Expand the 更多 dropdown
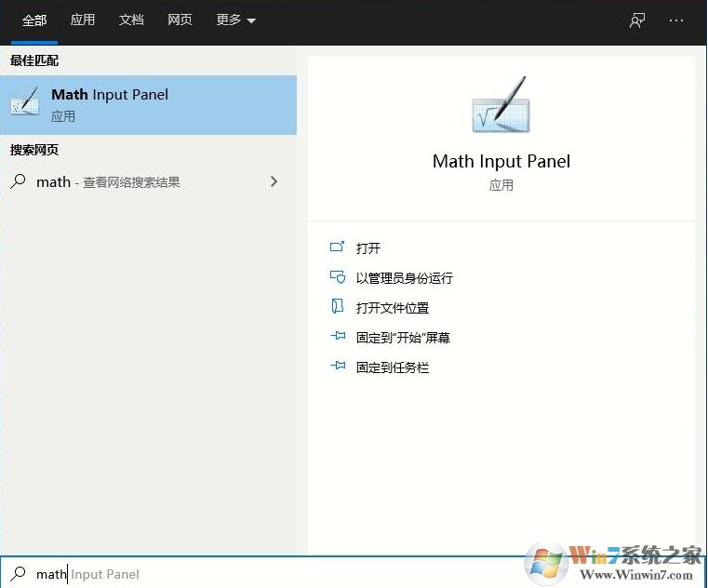 point(236,20)
